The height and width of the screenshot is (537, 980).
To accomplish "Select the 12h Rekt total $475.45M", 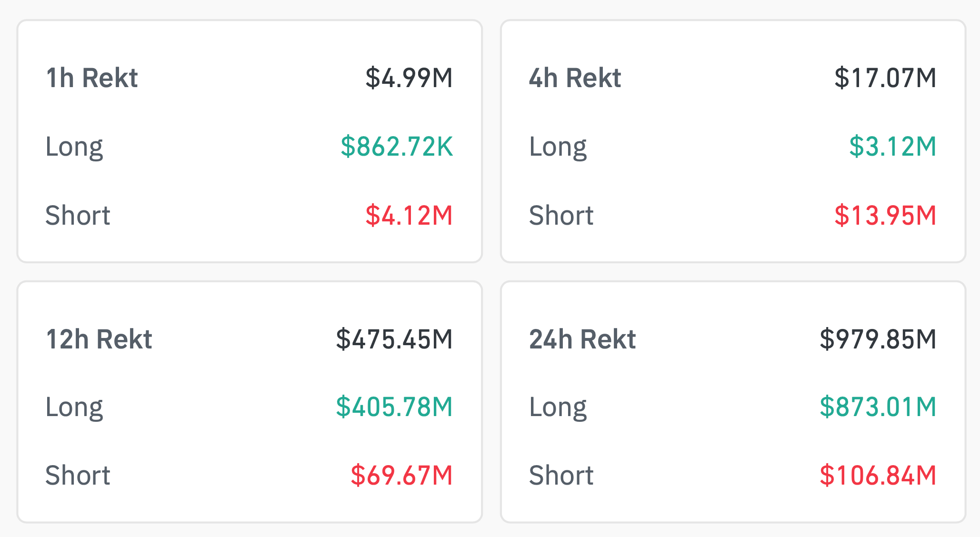I will point(394,339).
